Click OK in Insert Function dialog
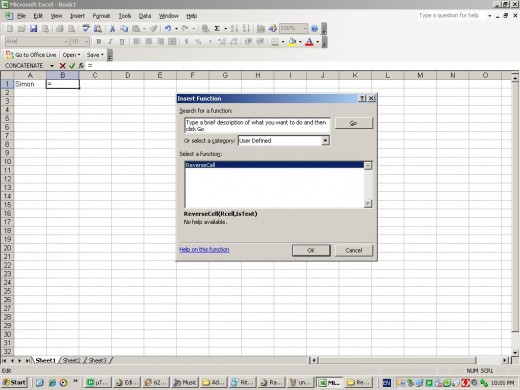 (x=311, y=250)
